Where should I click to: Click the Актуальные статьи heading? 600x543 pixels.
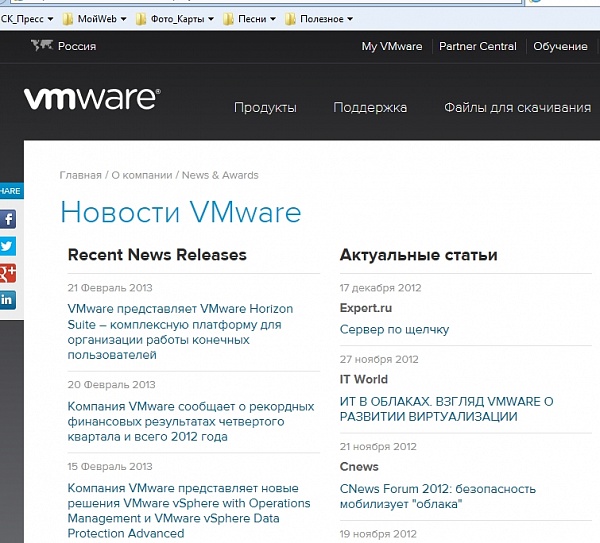click(419, 255)
